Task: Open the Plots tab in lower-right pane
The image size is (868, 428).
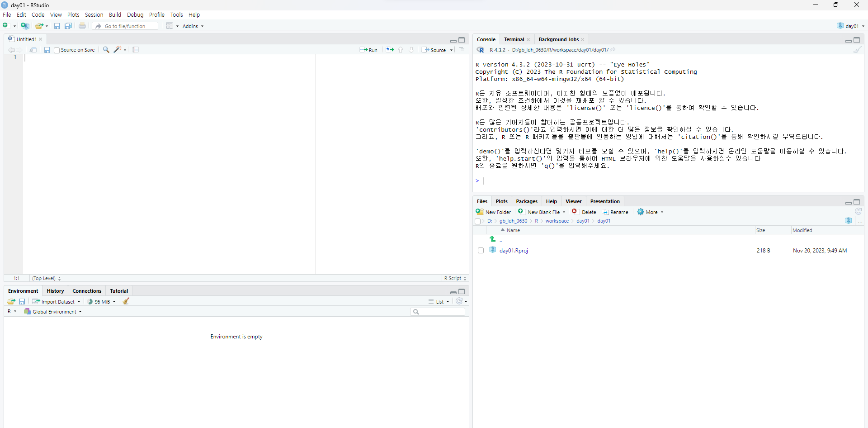Action: [x=501, y=201]
